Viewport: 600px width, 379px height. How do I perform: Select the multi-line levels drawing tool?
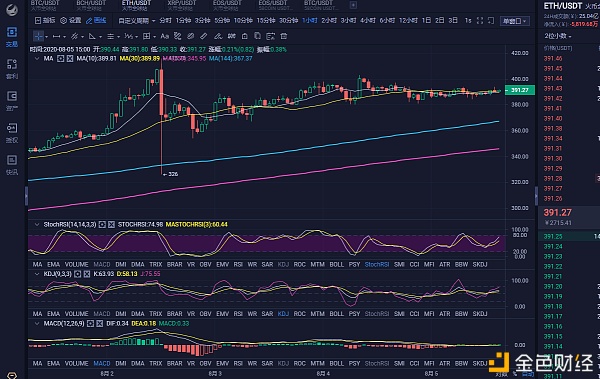coord(110,36)
